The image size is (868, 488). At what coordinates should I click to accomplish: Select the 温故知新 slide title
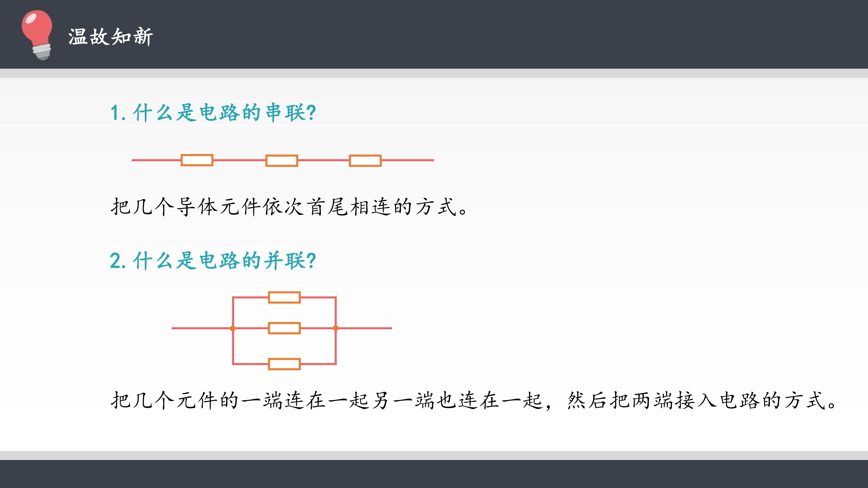tap(111, 37)
